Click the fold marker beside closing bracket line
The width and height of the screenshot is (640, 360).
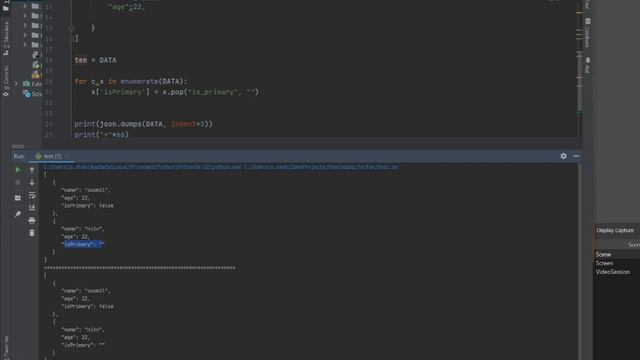tap(72, 39)
